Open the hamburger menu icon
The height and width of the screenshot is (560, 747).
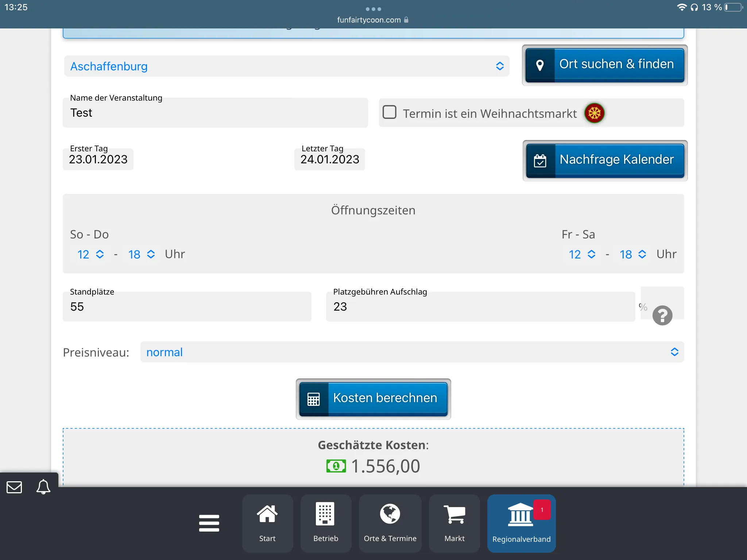[209, 523]
